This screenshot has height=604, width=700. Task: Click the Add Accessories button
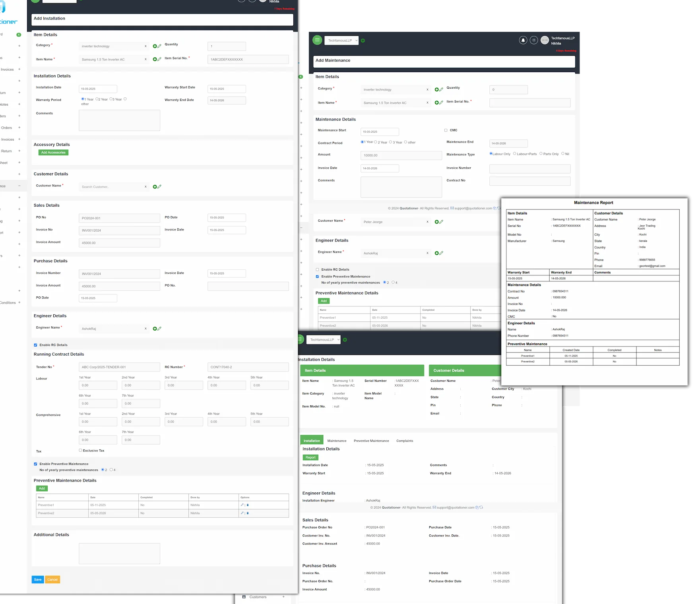pos(53,153)
